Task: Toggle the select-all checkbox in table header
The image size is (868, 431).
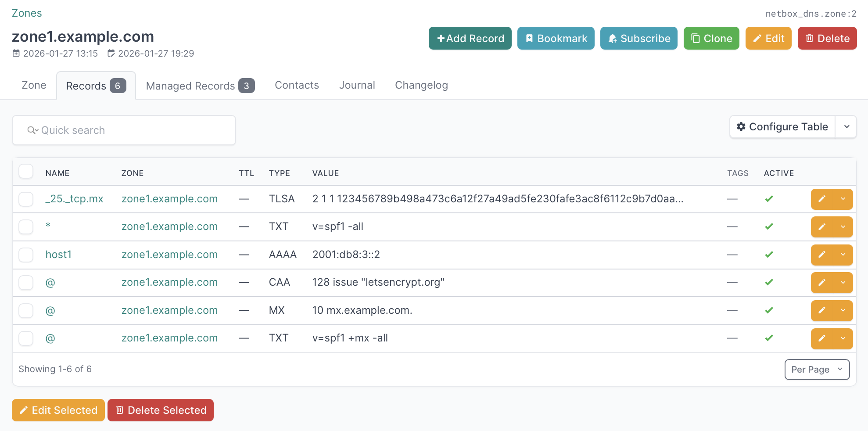Action: 26,172
